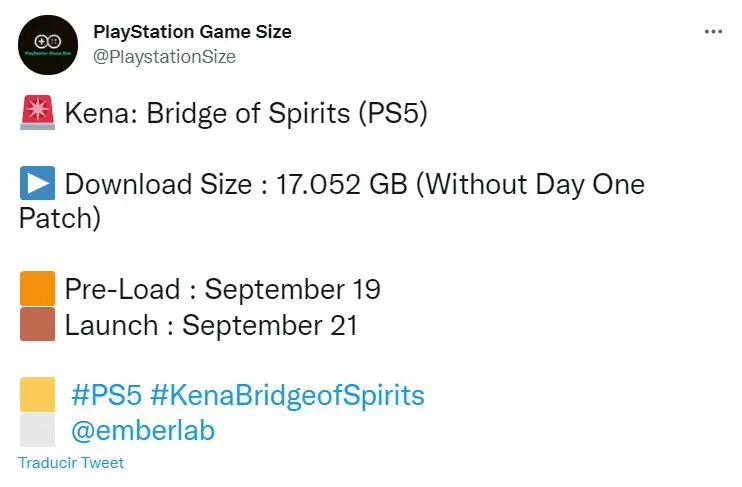Open the #KenaBridgeofSpirits hashtag link

click(287, 396)
